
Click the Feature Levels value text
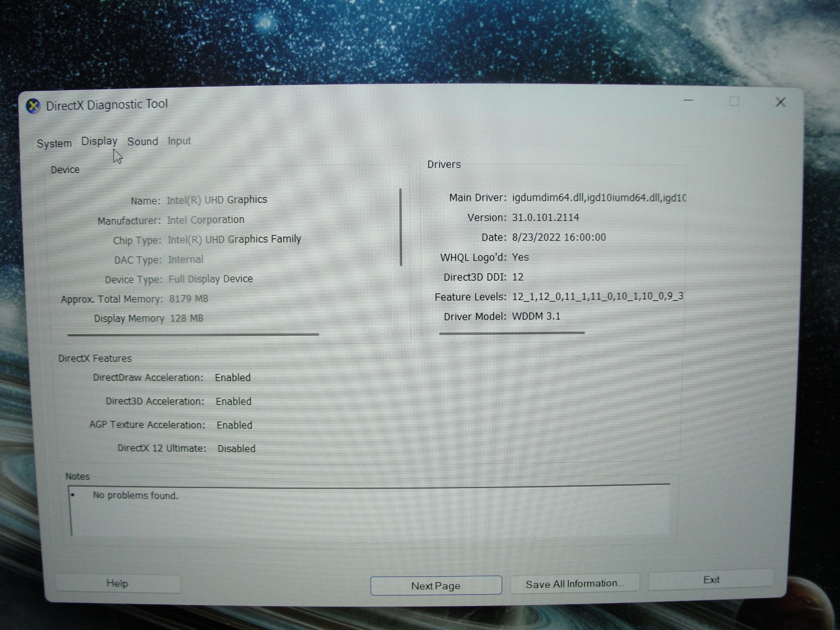pyautogui.click(x=597, y=297)
